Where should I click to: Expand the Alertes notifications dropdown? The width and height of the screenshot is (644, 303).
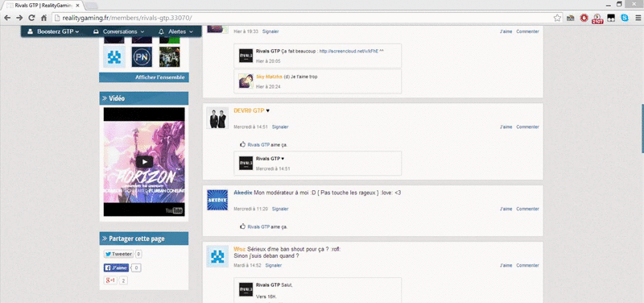(x=175, y=31)
